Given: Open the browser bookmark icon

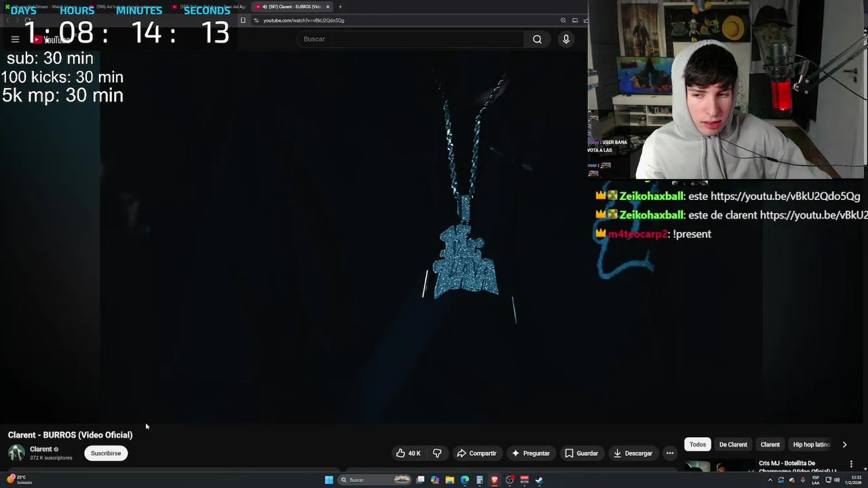Looking at the screenshot, I should [243, 20].
